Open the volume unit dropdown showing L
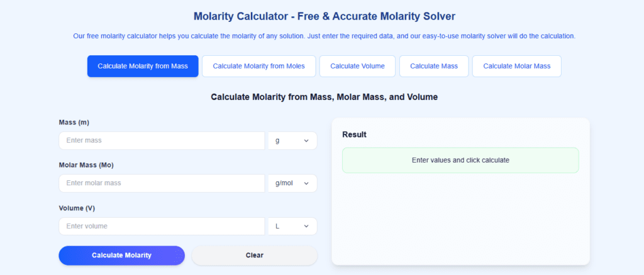644x275 pixels. click(x=292, y=226)
